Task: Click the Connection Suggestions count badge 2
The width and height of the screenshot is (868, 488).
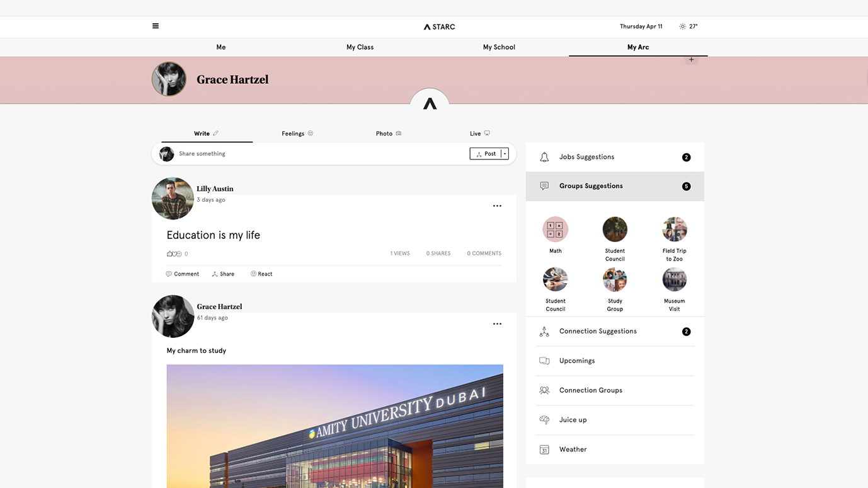Action: click(x=687, y=332)
